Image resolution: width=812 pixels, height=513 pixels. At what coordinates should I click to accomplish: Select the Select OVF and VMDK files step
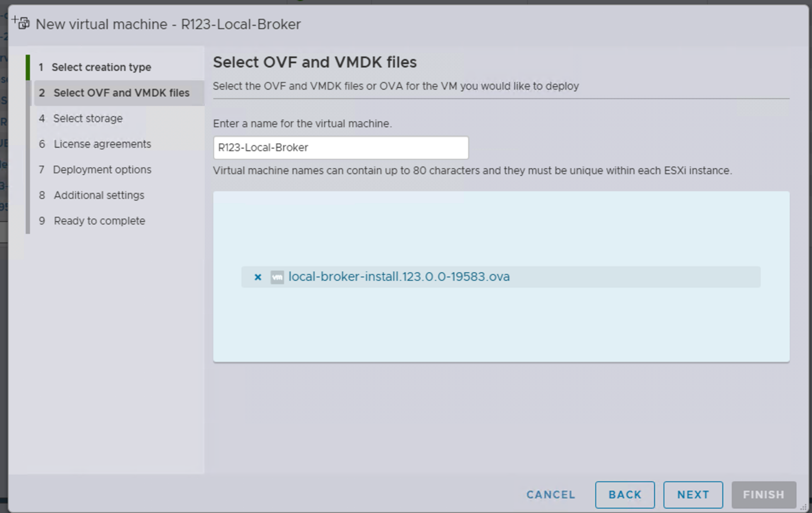tap(121, 93)
